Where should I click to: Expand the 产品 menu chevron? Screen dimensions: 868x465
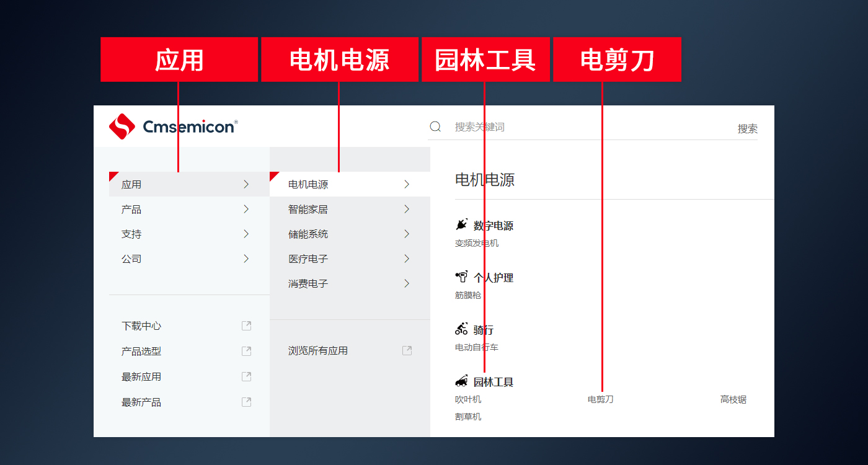246,209
